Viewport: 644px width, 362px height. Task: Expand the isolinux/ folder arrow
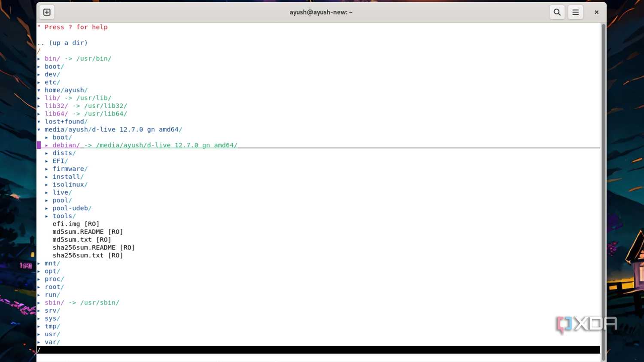pos(46,185)
